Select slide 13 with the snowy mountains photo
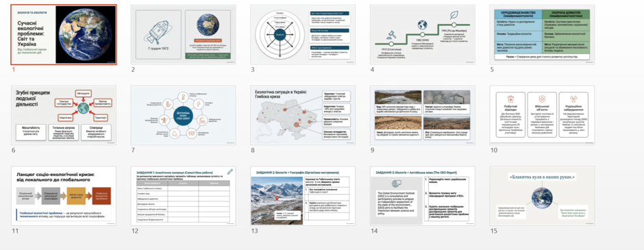644x250 pixels. pos(303,196)
